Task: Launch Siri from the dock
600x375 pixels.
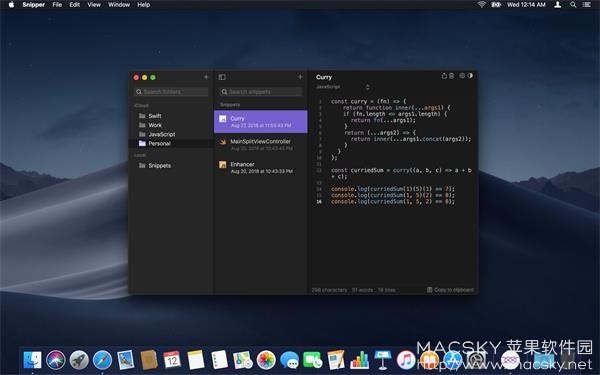Action: [x=56, y=360]
